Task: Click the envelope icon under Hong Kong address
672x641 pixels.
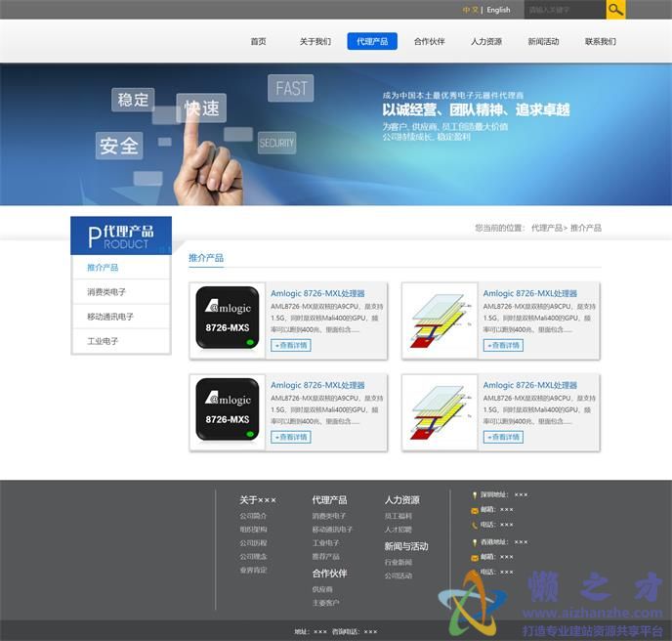Action: pyautogui.click(x=475, y=557)
